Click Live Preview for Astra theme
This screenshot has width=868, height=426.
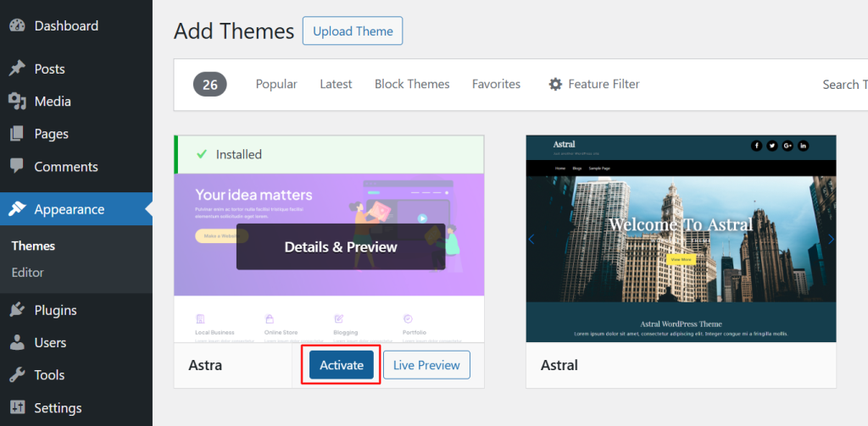point(426,365)
